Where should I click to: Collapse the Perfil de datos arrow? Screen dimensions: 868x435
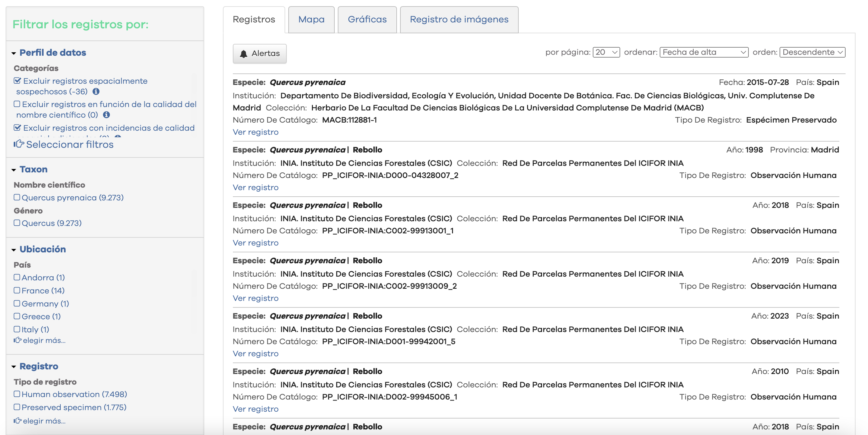pos(14,53)
